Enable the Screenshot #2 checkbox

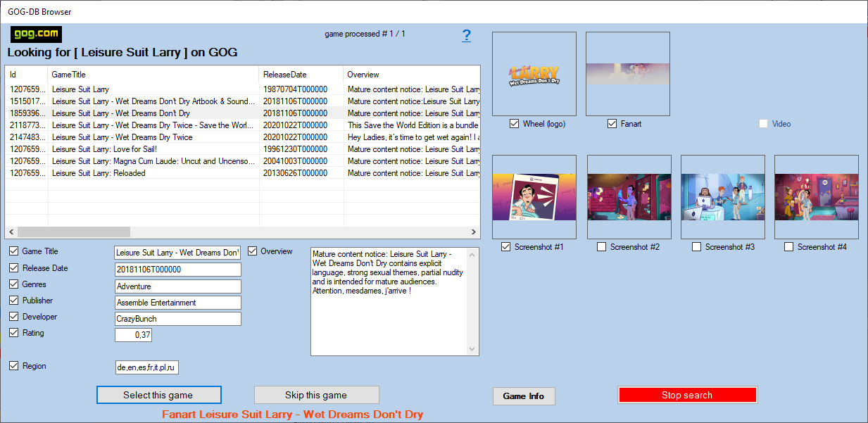click(601, 247)
